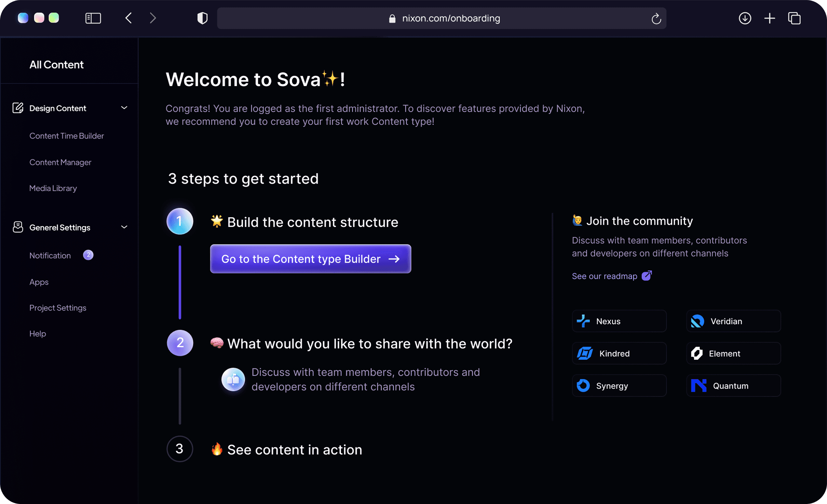The image size is (827, 504).
Task: Click the Design Content edit icon
Action: [x=18, y=108]
